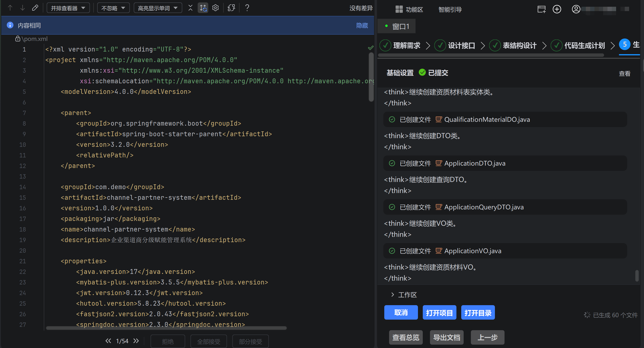644x348 pixels.
Task: Click the 打开目录 button
Action: (x=478, y=312)
